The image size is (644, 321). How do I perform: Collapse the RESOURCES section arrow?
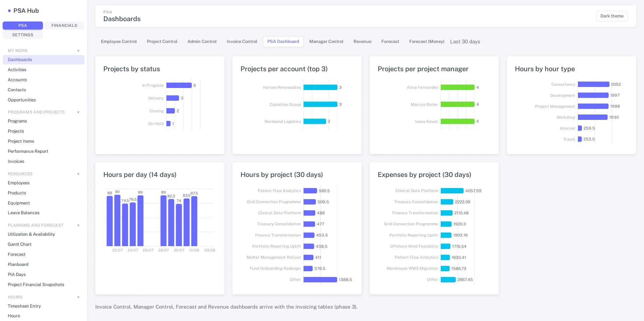pos(78,174)
